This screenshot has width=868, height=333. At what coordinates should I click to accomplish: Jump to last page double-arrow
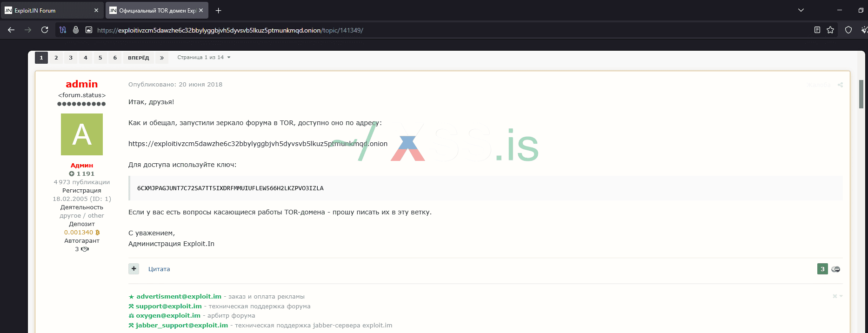pos(162,58)
